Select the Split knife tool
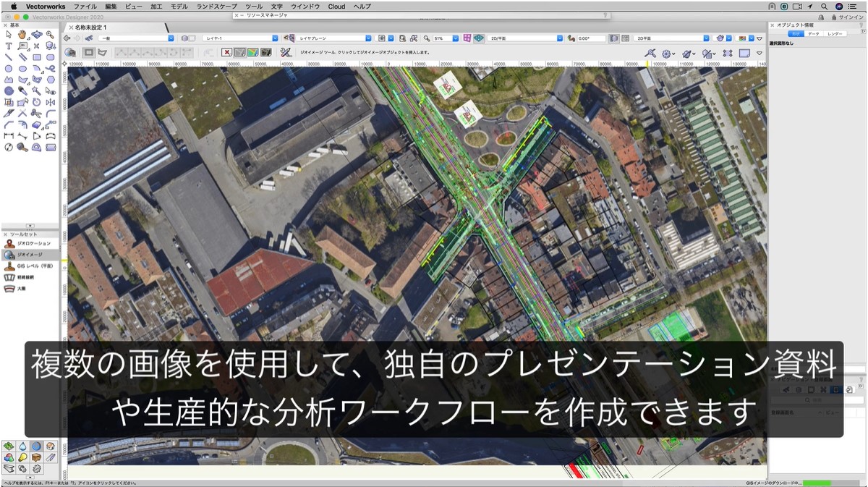Screen dimensions: 868x487 [x=9, y=114]
